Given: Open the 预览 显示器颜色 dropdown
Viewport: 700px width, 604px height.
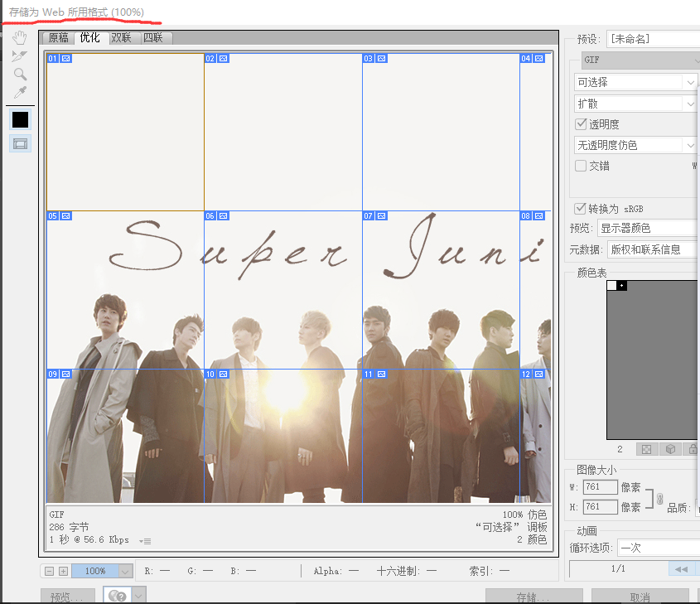Looking at the screenshot, I should pos(649,228).
